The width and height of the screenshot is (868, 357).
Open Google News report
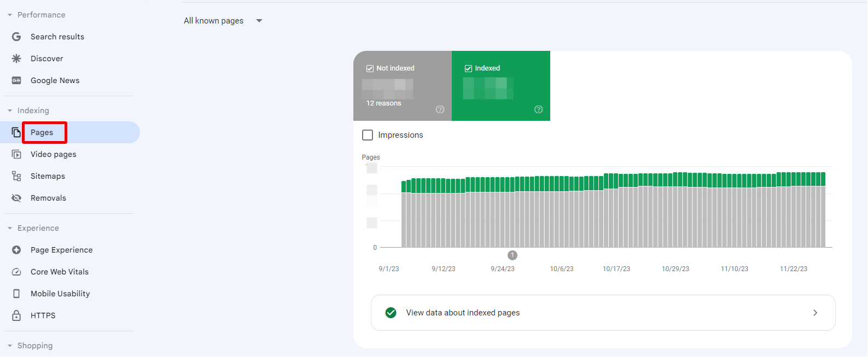coord(55,80)
